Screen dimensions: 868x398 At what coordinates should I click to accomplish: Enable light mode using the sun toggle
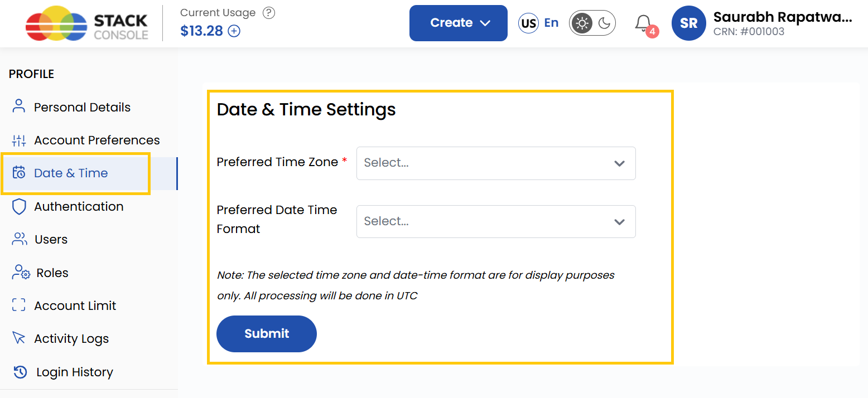[x=582, y=23]
